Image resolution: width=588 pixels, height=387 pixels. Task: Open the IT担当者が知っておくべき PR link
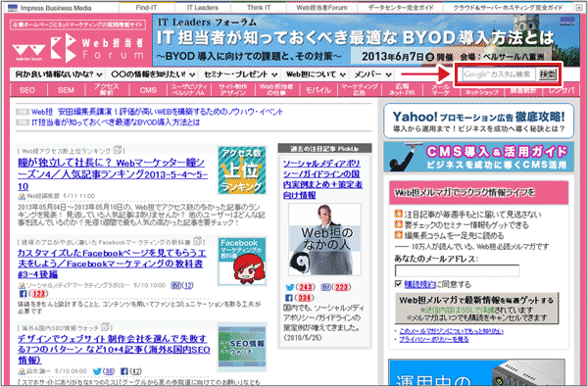coord(116,122)
